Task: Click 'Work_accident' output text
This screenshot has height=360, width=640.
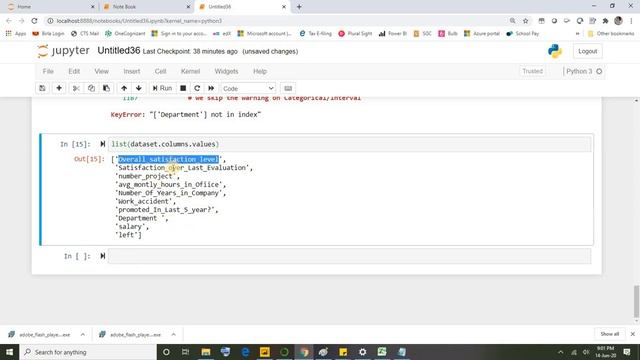Action: pyautogui.click(x=144, y=201)
